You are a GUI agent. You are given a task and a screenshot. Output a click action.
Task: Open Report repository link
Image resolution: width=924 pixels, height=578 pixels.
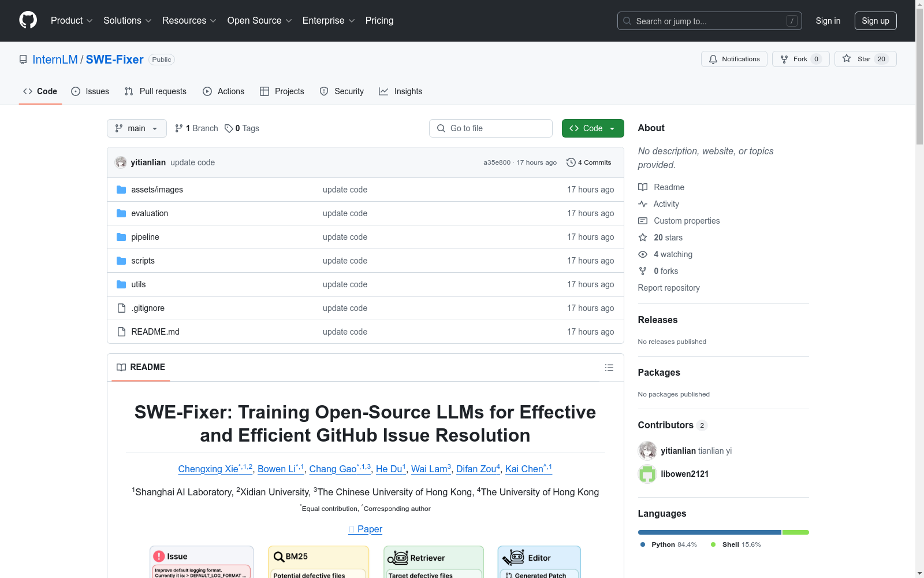pos(669,288)
